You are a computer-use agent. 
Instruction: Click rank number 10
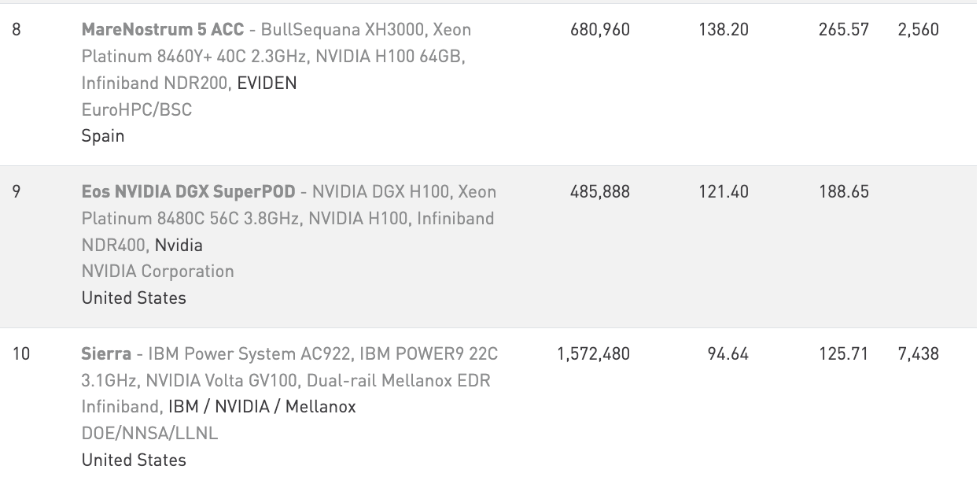[x=20, y=354]
